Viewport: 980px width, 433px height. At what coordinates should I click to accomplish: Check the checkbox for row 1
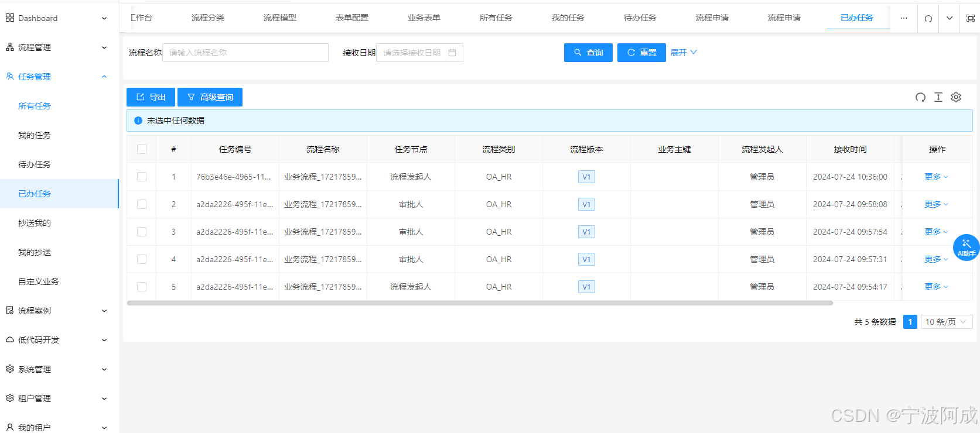click(142, 177)
